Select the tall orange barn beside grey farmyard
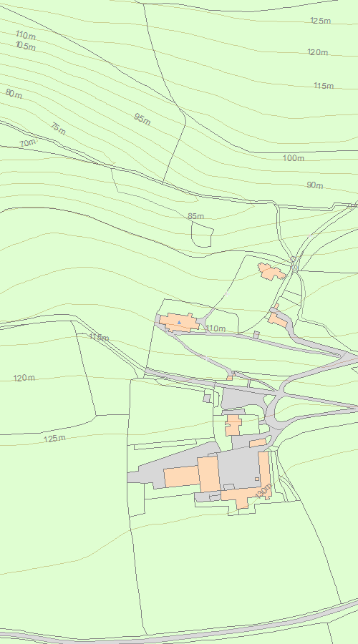 (x=208, y=474)
